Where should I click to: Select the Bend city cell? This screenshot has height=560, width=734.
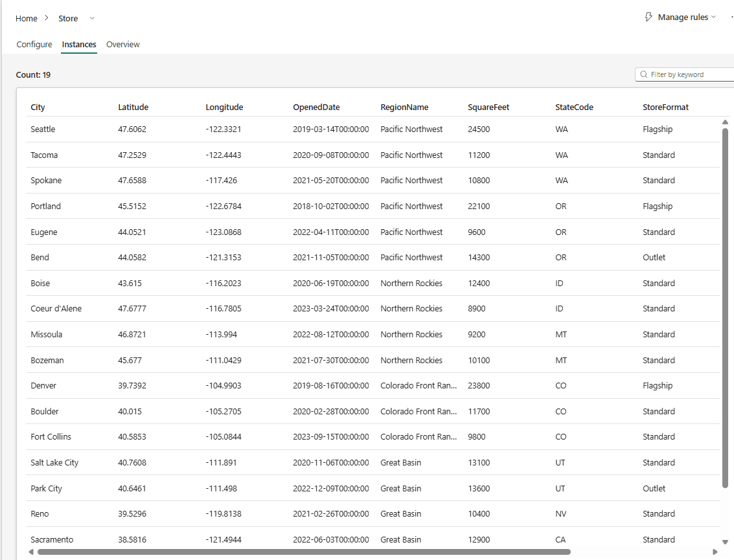(40, 257)
